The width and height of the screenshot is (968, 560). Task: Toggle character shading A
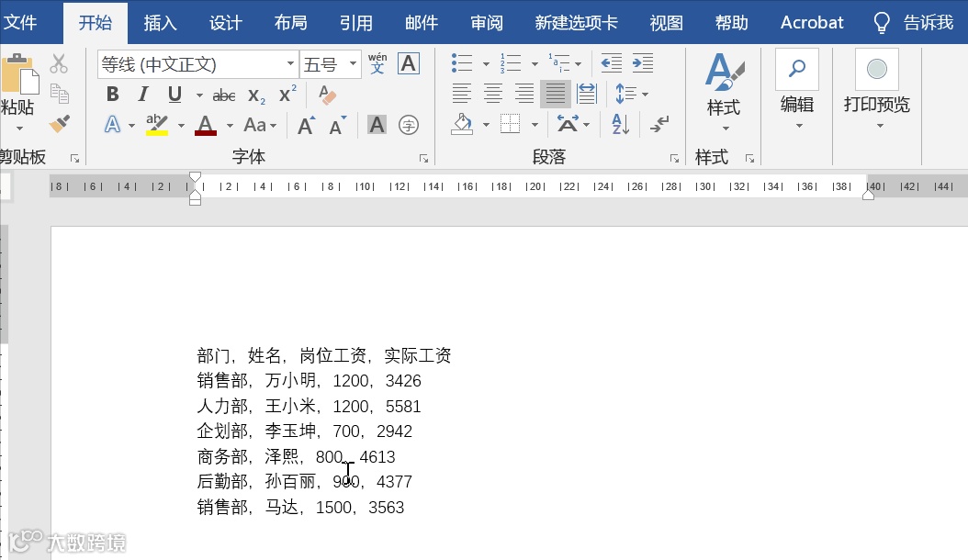(377, 126)
